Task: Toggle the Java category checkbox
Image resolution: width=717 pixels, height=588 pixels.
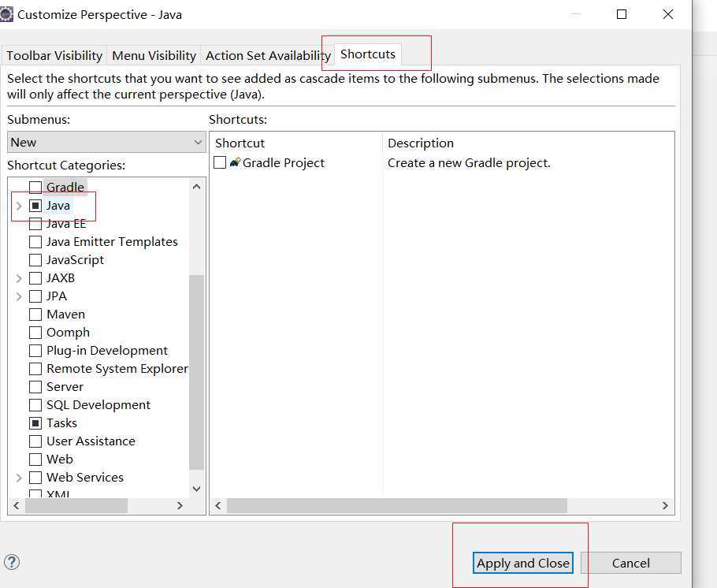Action: (x=35, y=206)
